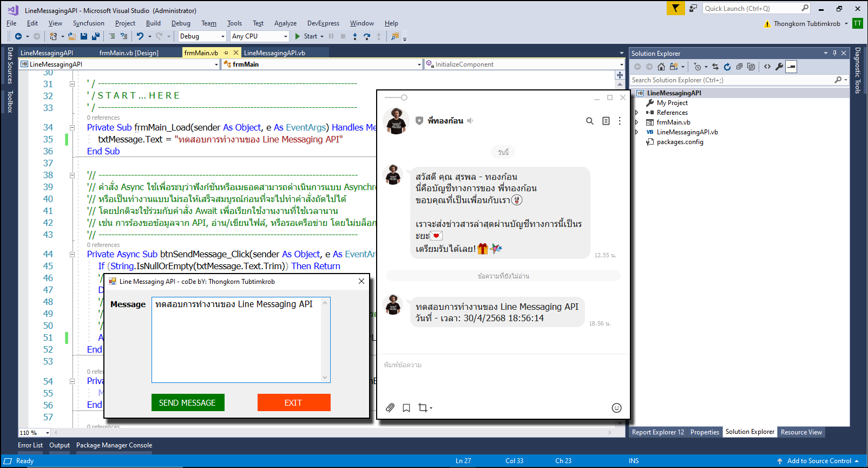The image size is (868, 468).
Task: Click the Step Into debug icon
Action: click(355, 36)
